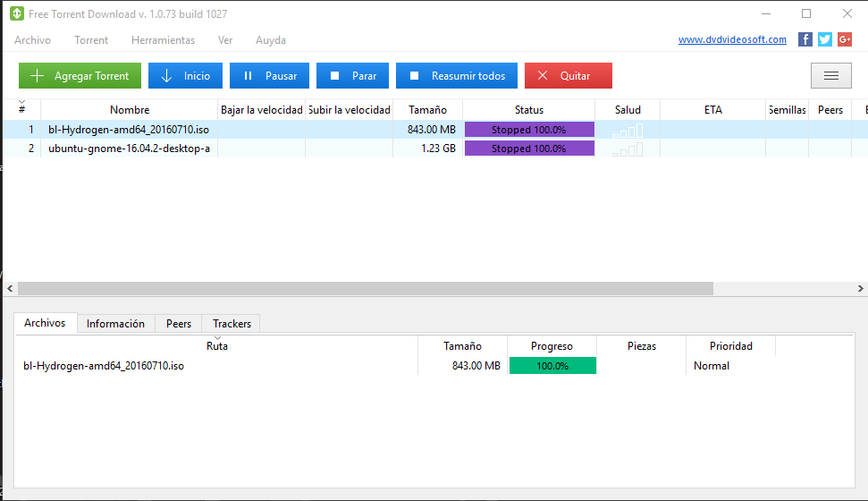Switch to the Archivos tab
Image resolution: width=868 pixels, height=501 pixels.
(x=45, y=323)
